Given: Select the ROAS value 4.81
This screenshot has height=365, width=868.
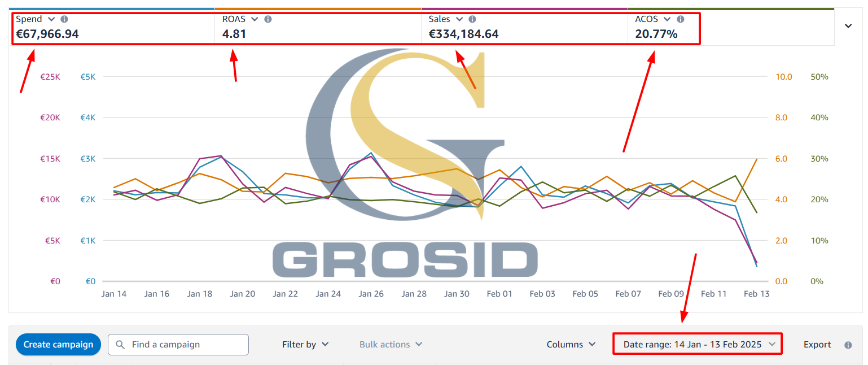Looking at the screenshot, I should (x=234, y=34).
